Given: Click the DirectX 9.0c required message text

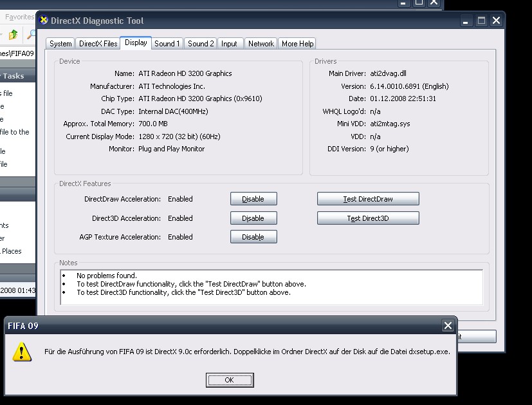Looking at the screenshot, I should 247,352.
